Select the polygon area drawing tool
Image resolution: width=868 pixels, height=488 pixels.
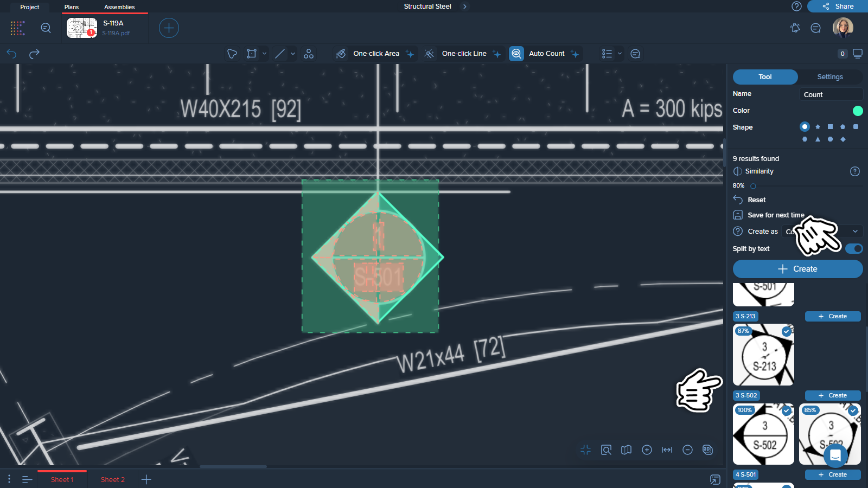pyautogui.click(x=232, y=54)
